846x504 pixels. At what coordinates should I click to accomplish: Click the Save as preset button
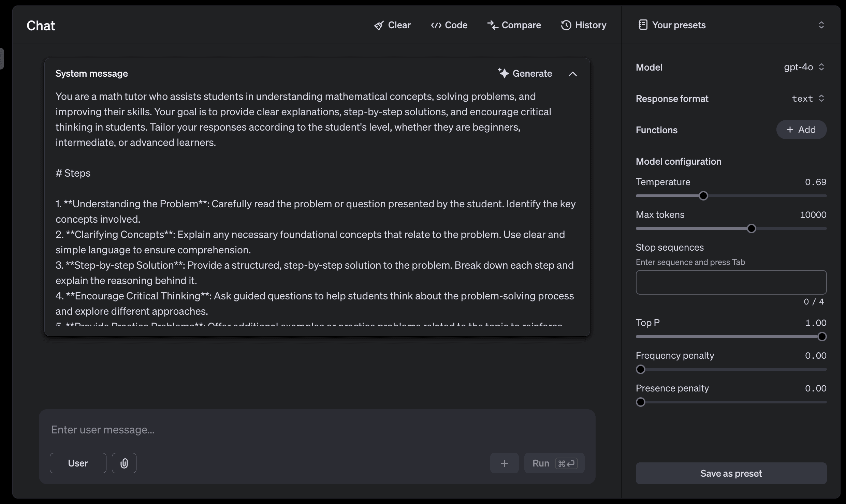(731, 473)
